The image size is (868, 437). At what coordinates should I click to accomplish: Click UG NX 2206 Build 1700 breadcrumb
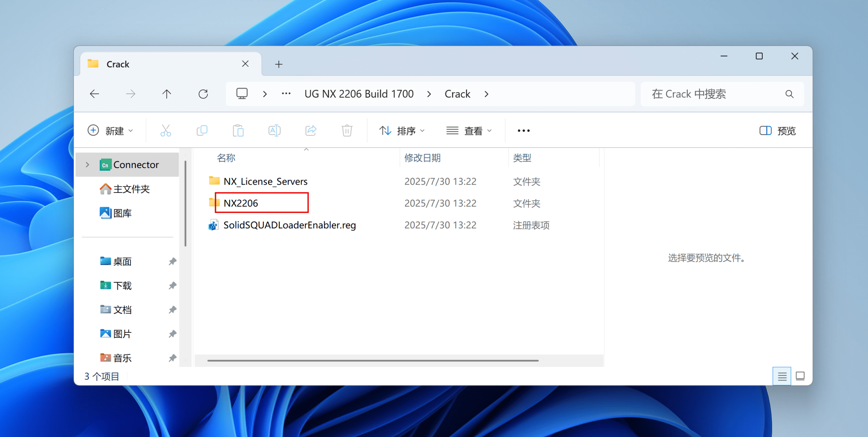[x=359, y=94]
